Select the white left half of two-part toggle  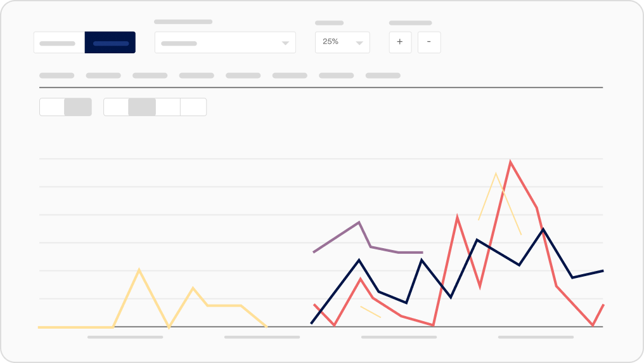pyautogui.click(x=52, y=107)
